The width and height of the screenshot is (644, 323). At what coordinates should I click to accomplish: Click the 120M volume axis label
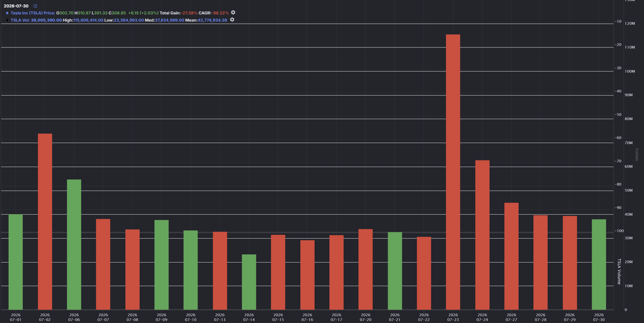630,23
